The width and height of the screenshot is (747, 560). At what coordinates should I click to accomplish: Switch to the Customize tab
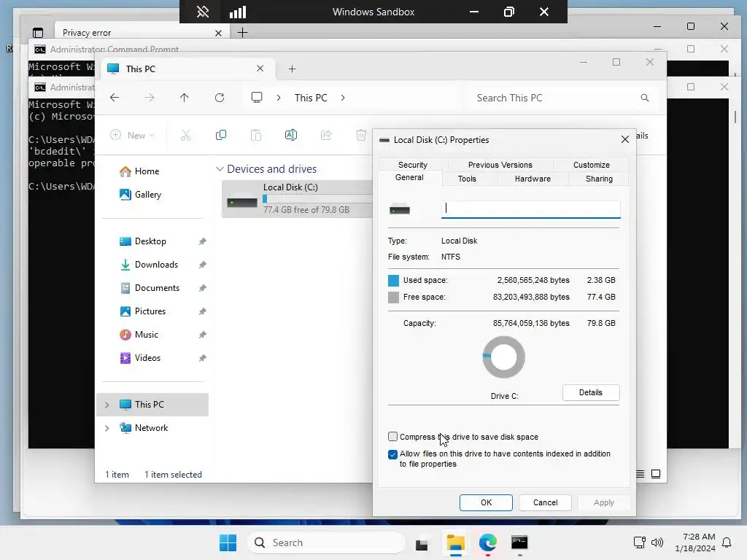coord(591,165)
